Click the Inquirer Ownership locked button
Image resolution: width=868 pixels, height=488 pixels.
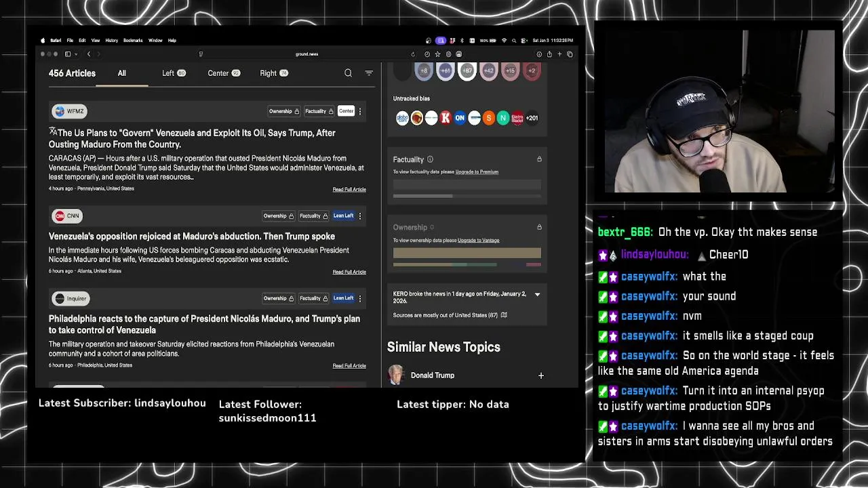point(278,298)
